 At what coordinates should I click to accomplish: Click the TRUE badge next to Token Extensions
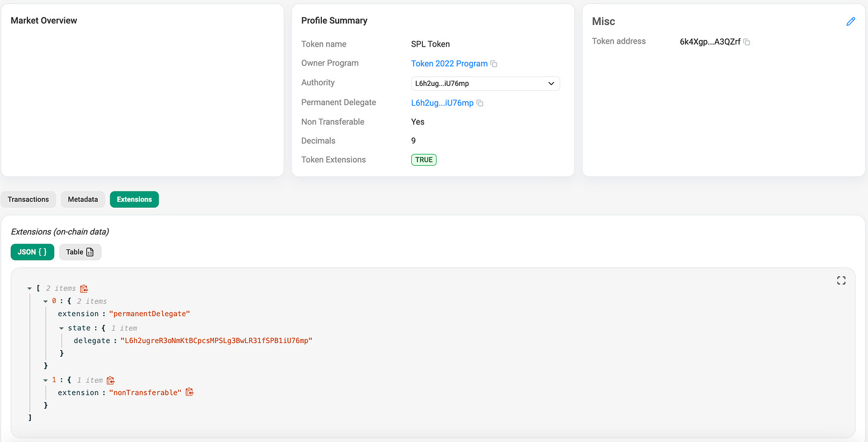tap(423, 159)
